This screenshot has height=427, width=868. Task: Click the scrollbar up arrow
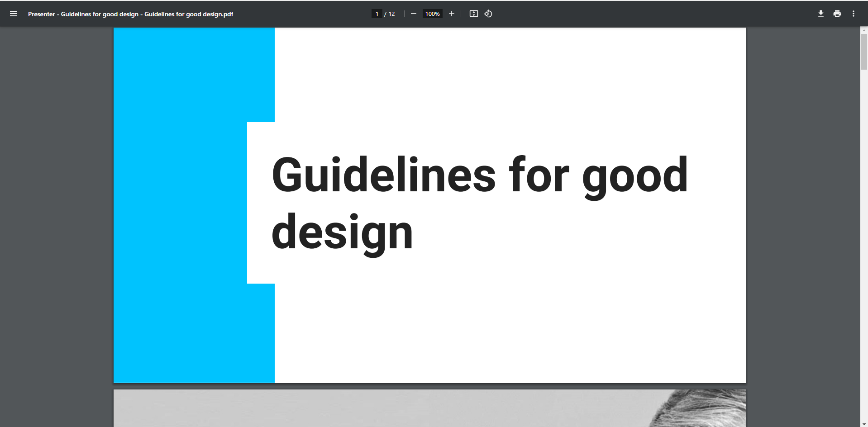coord(864,30)
